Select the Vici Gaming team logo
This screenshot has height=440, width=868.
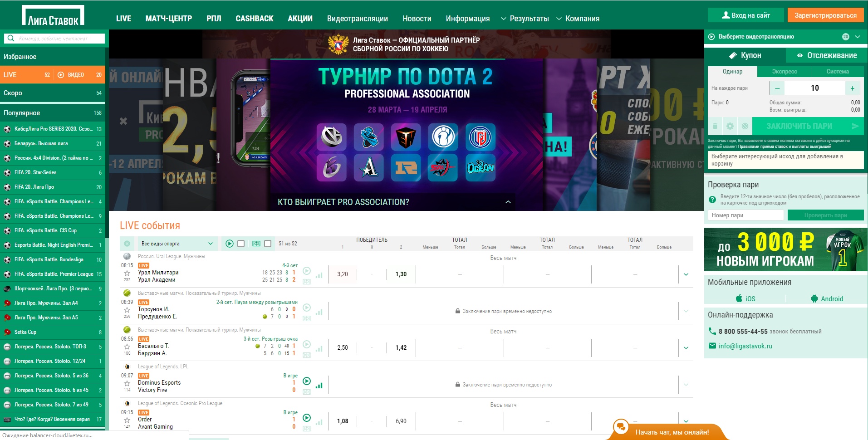click(x=332, y=137)
